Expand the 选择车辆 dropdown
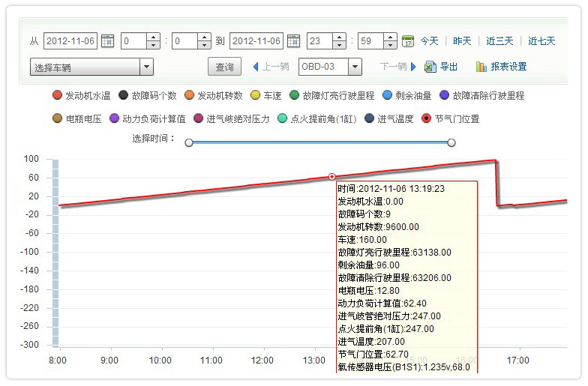588x386 pixels. tap(146, 67)
